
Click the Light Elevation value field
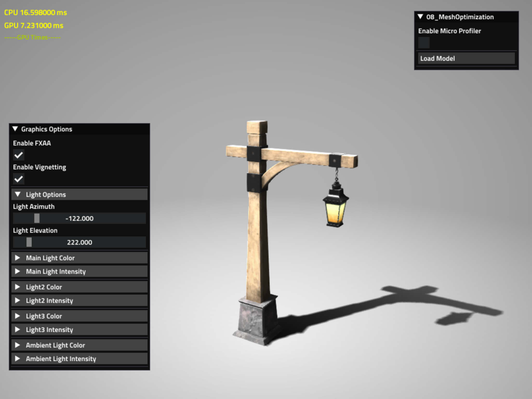point(79,242)
